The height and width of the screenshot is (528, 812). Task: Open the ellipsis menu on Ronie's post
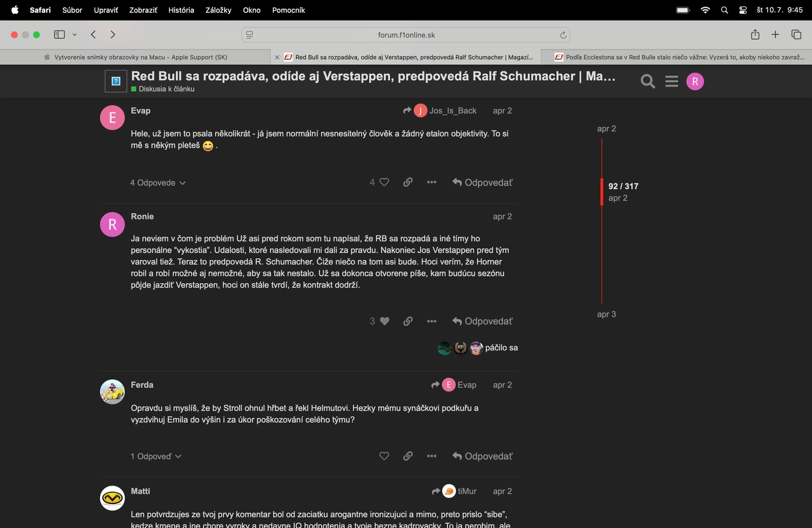click(x=431, y=321)
